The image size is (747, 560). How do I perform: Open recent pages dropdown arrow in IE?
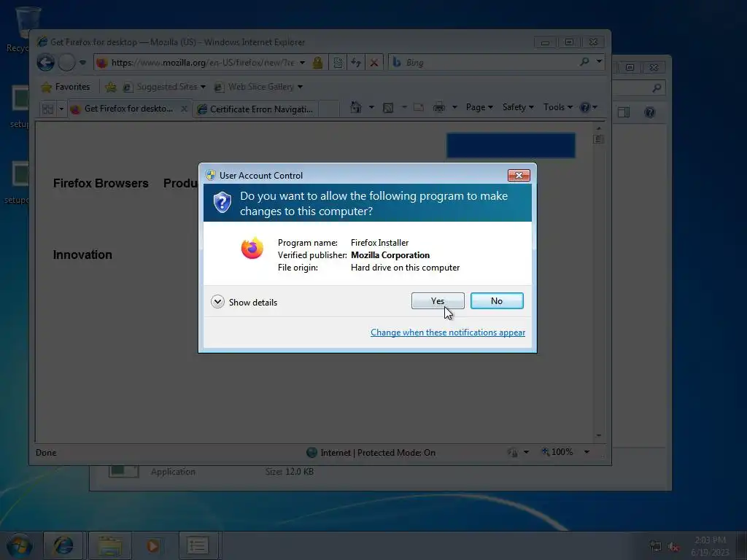(x=82, y=63)
